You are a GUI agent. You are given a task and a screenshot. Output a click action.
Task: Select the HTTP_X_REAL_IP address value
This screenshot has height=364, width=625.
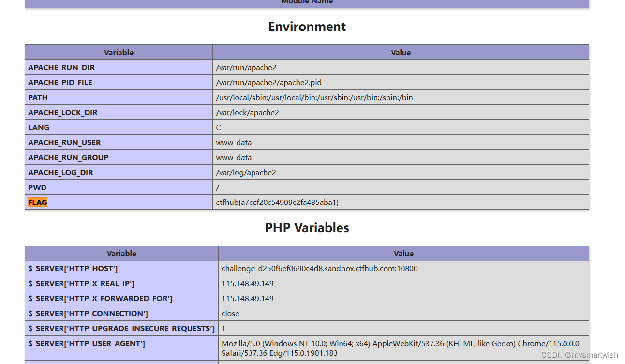tap(247, 283)
